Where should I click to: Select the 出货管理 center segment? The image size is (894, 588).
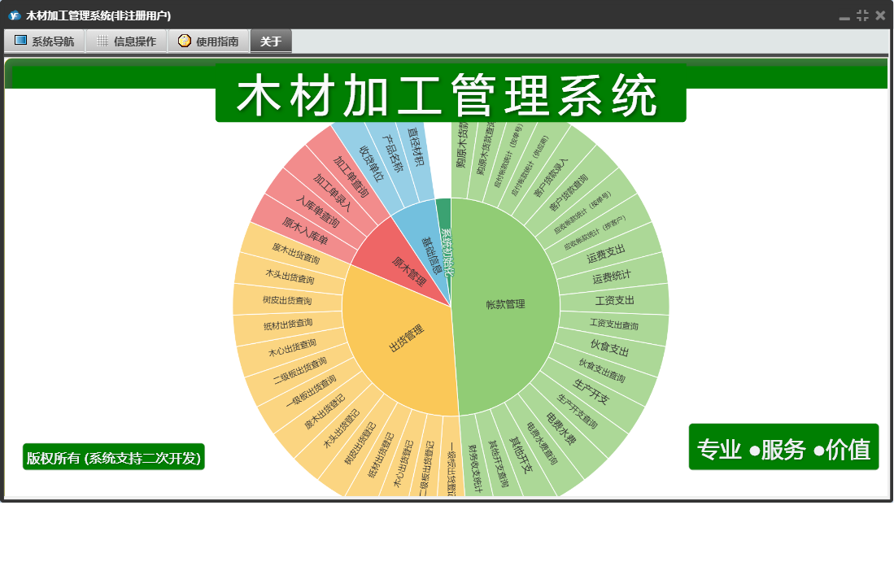(x=406, y=338)
